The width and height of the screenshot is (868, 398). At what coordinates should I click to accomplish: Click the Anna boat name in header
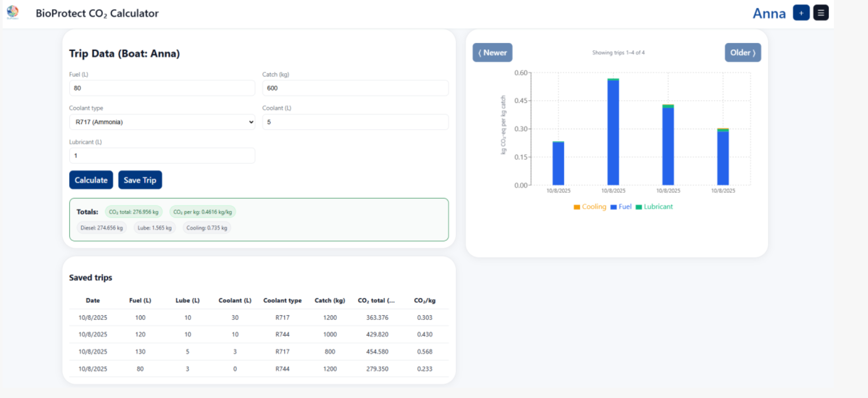pyautogui.click(x=769, y=13)
